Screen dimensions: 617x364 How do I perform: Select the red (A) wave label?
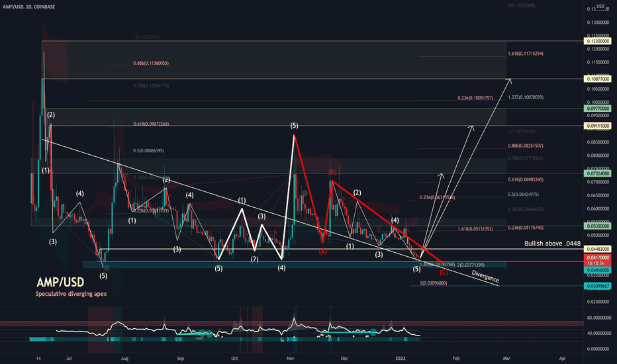coord(322,251)
